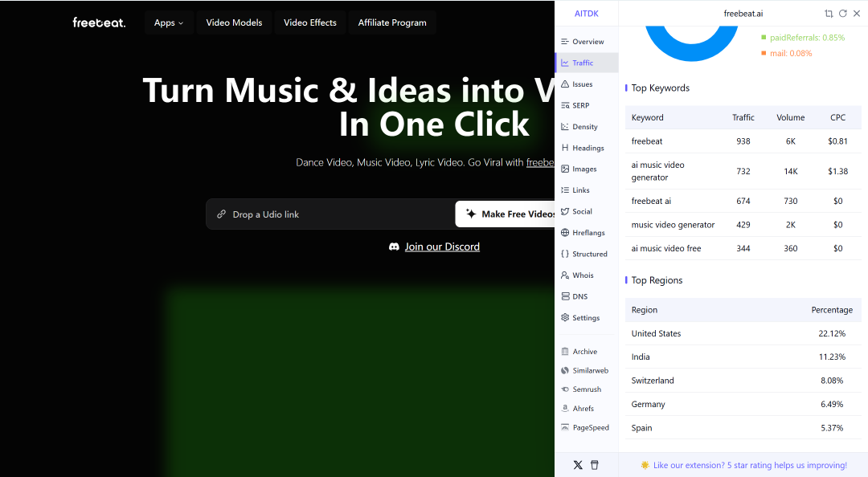Click the SERP search-list icon
This screenshot has height=477, width=868.
click(565, 105)
